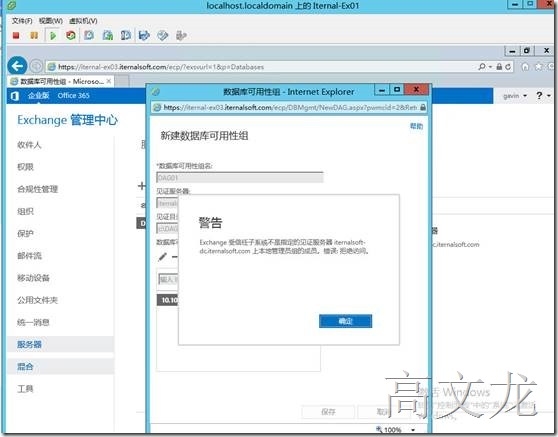Click the USB device toolbar icon
This screenshot has height=437, width=558.
point(181,35)
